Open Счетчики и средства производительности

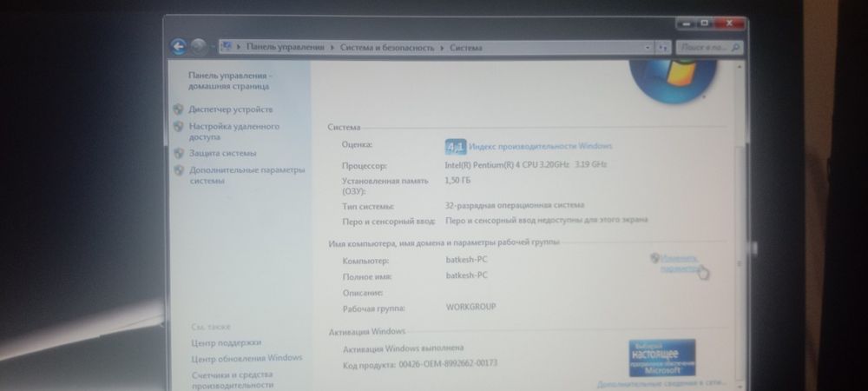tap(233, 380)
